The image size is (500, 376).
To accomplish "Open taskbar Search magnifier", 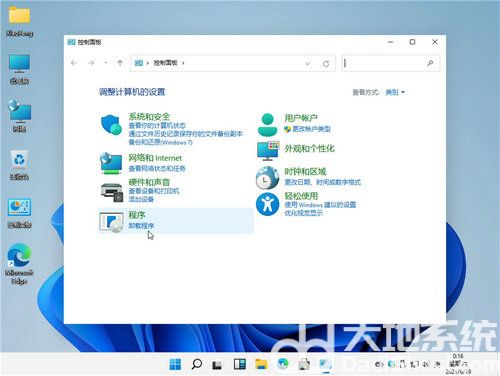I will coord(196,364).
